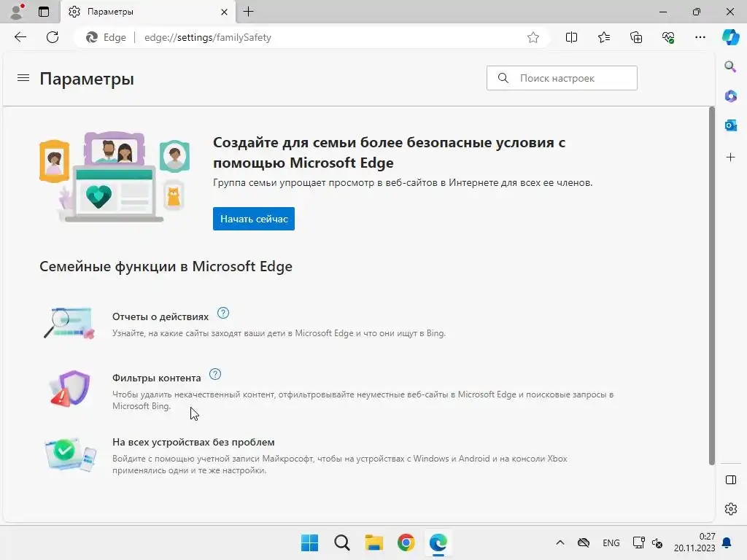Open tab actions menu icon
Image resolution: width=747 pixels, height=560 pixels.
coord(43,12)
